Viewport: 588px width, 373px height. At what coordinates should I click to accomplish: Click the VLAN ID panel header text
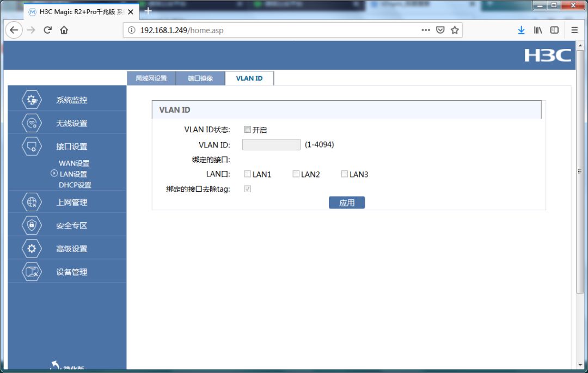(175, 110)
